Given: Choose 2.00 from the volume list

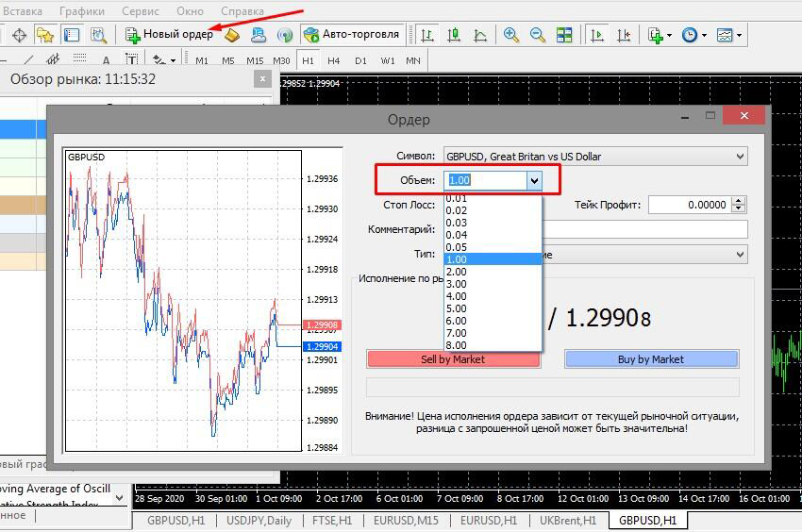Looking at the screenshot, I should [x=493, y=272].
